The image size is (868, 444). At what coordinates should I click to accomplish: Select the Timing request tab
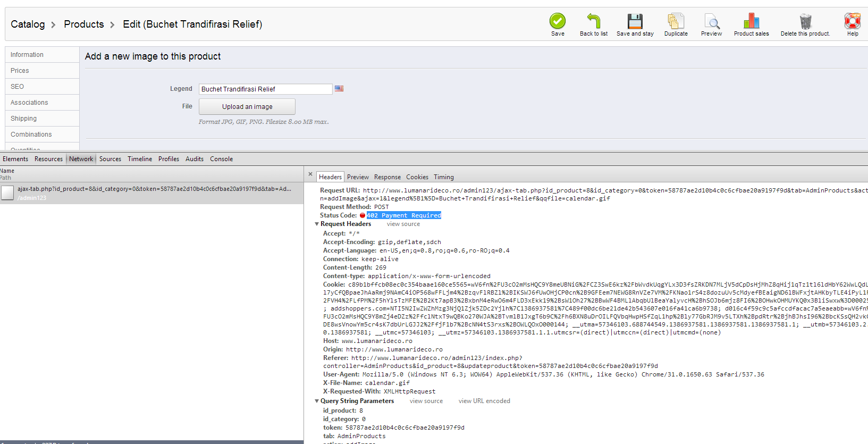point(444,177)
